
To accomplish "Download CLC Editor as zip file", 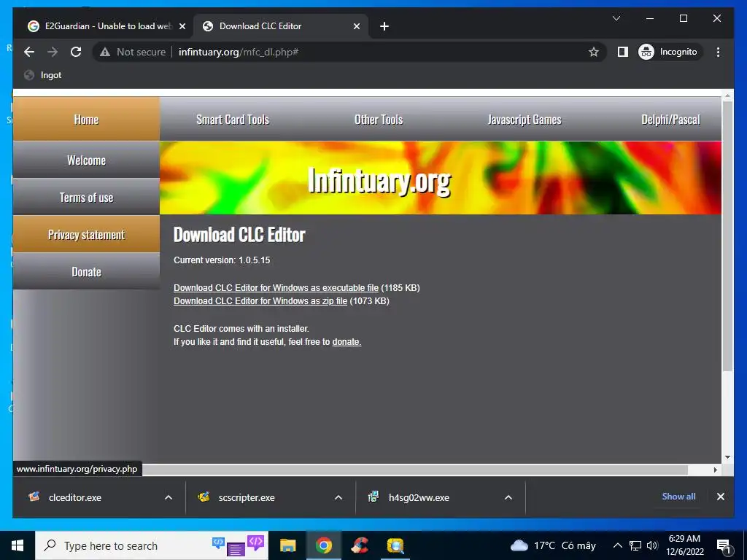I will click(x=260, y=301).
